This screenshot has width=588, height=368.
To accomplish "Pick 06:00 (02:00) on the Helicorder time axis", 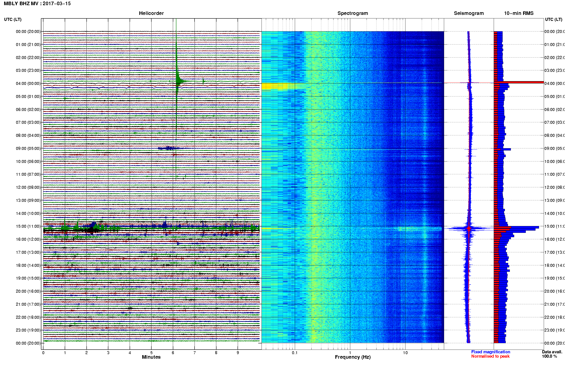I will coord(28,109).
